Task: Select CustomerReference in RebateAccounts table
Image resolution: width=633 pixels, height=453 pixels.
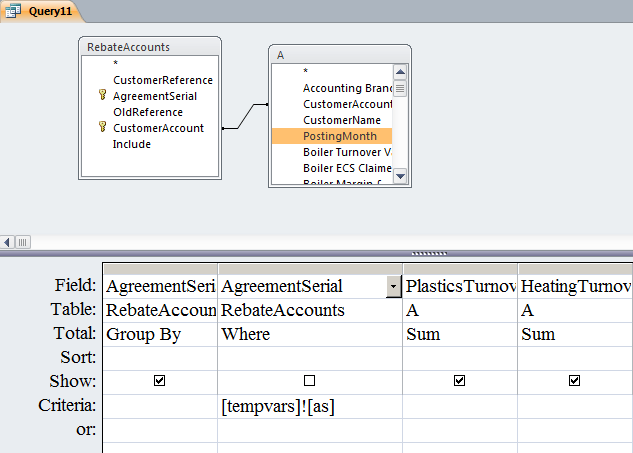Action: point(162,80)
